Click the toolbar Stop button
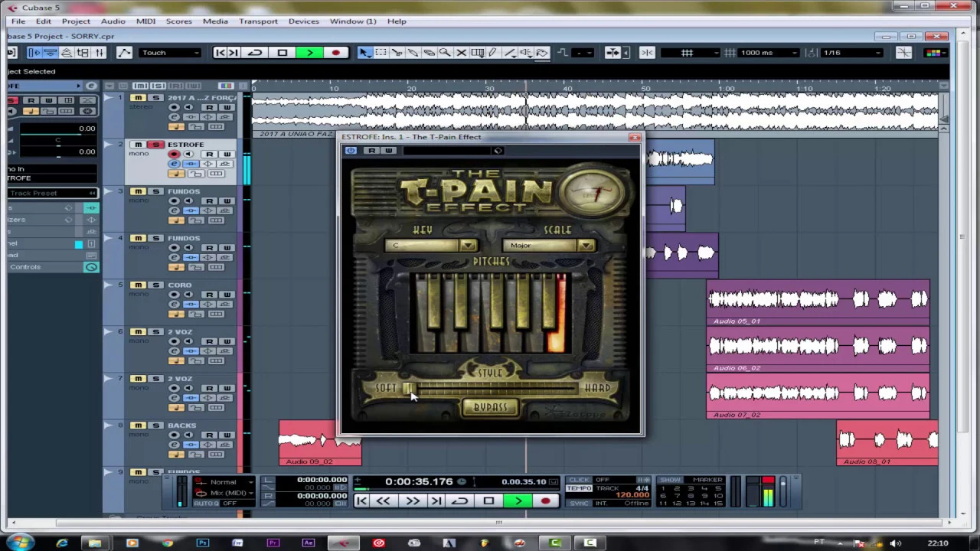This screenshot has width=980, height=551. tap(283, 53)
